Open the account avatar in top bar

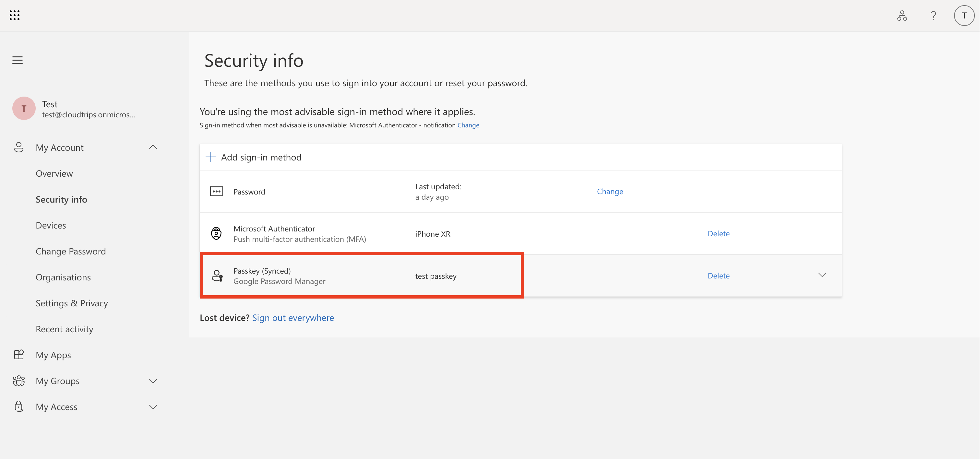964,16
